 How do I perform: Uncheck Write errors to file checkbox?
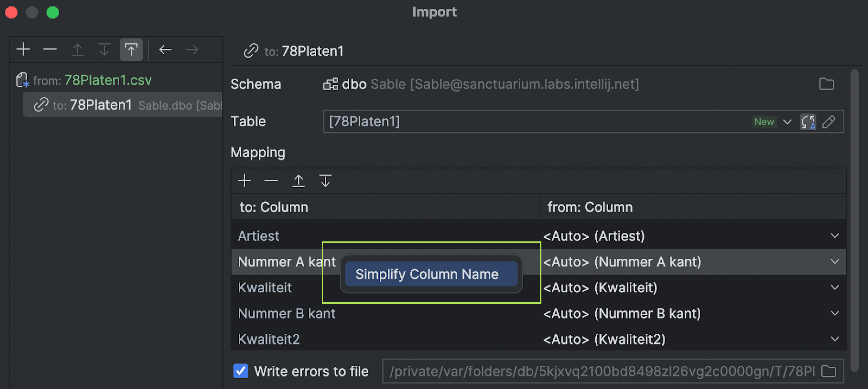[241, 371]
